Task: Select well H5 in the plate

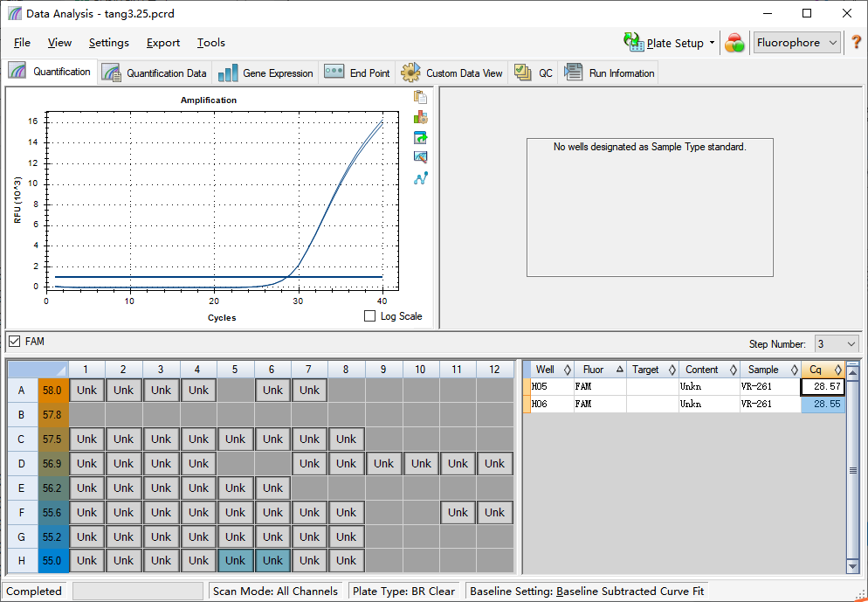Action: (235, 560)
